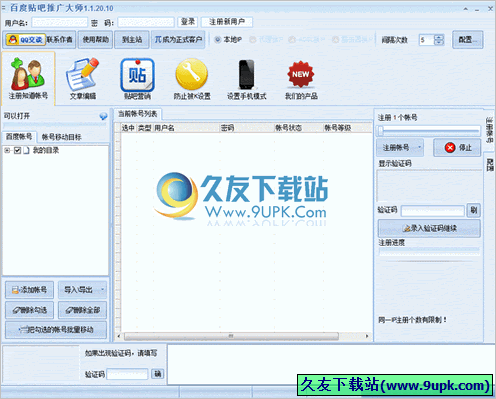The height and width of the screenshot is (399, 496).
Task: Click the 配置... button
Action: click(468, 40)
